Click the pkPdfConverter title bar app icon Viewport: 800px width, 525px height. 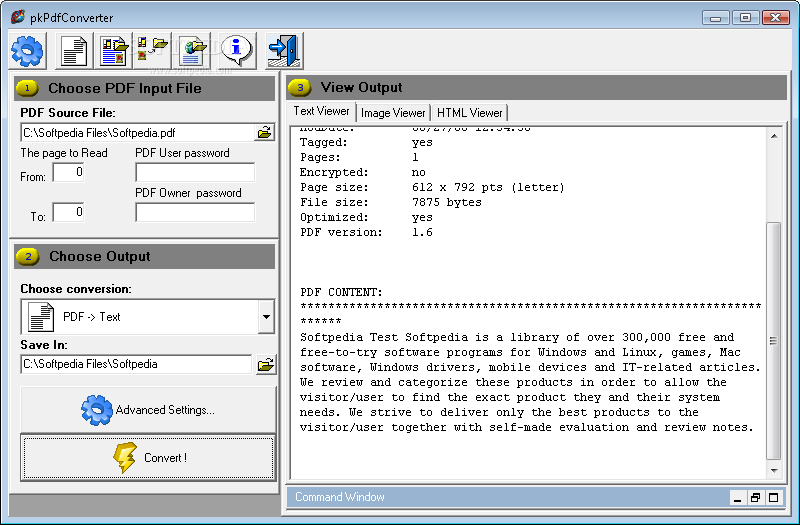18,17
